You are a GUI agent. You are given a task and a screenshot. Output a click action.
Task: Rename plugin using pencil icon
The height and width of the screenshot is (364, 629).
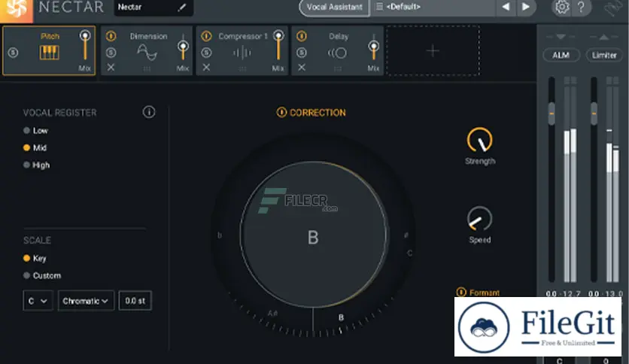(182, 8)
